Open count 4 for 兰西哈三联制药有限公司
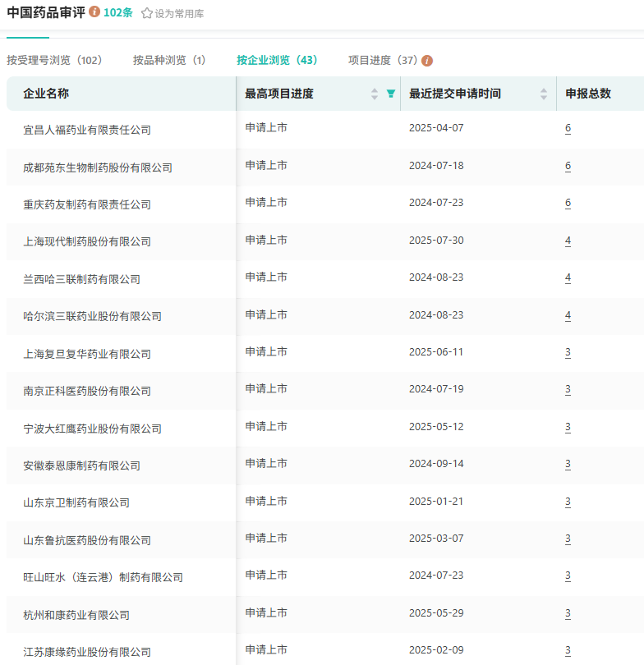 [x=568, y=277]
